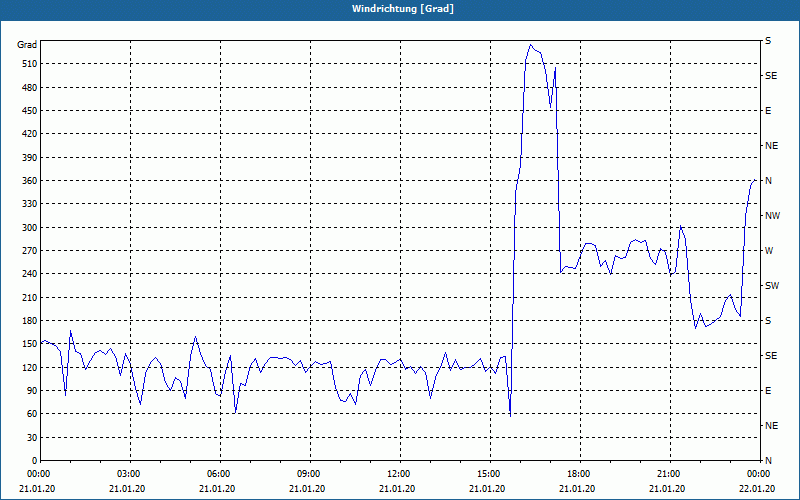Click the "Grad" unit label on left axis
Screen dimensions: 800x500
coord(27,45)
